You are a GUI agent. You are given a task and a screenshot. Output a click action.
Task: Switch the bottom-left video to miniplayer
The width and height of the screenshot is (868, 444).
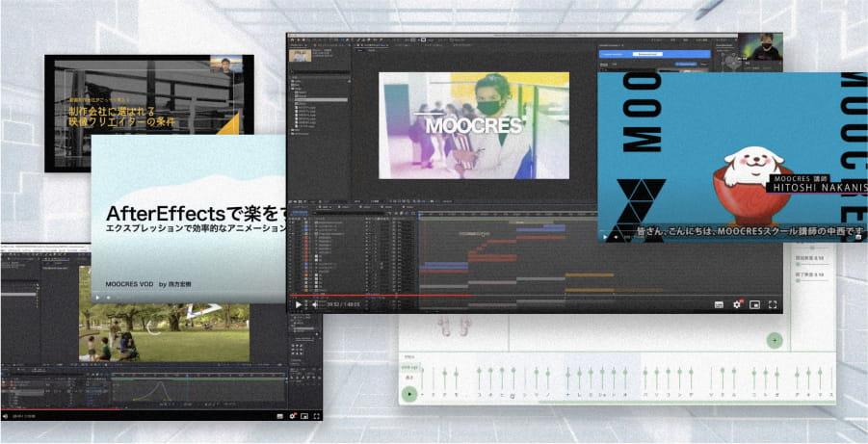(x=304, y=416)
